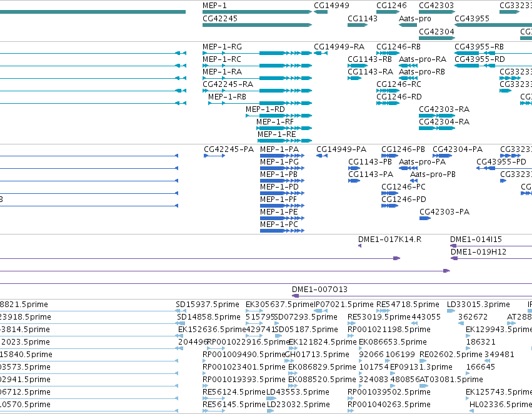Click the CG1143 gene label
This screenshot has height=414, width=532.
(x=363, y=19)
